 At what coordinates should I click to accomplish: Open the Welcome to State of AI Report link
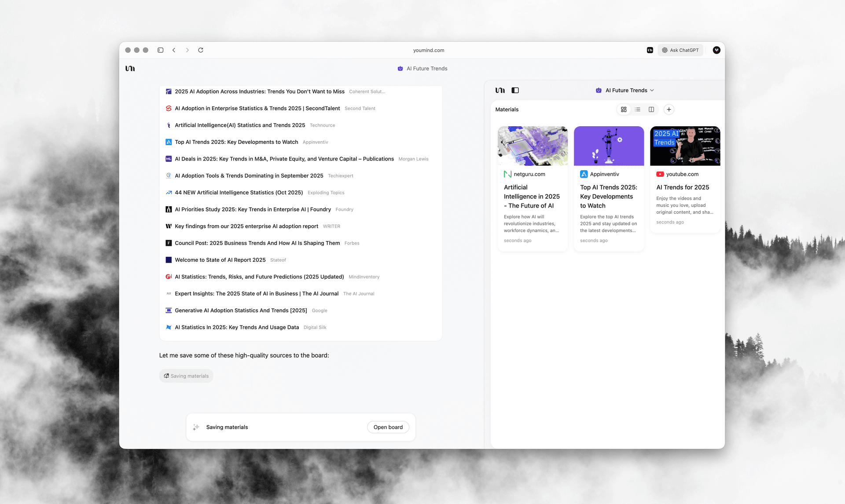pos(220,260)
